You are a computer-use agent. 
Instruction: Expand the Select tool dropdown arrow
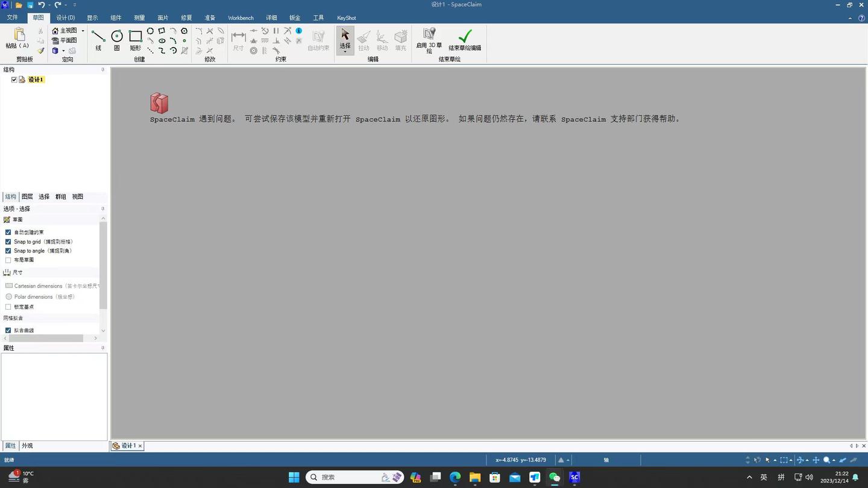coord(344,51)
